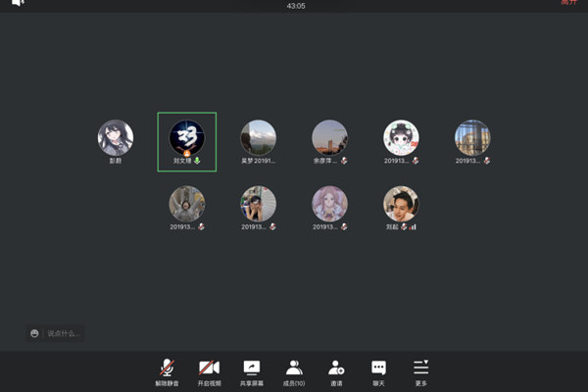Toggle the speaker icon at top left
The image size is (588, 392).
pos(18,5)
